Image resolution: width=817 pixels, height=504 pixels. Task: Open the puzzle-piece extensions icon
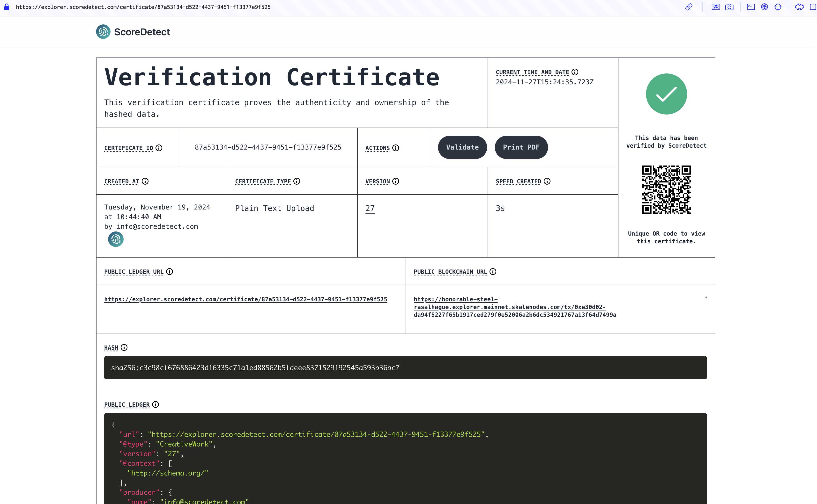799,7
